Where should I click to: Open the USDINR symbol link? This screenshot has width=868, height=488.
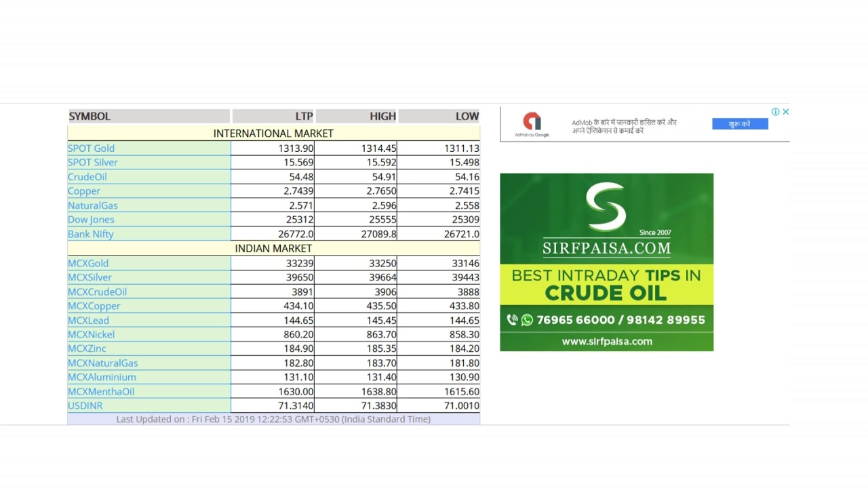click(x=85, y=405)
